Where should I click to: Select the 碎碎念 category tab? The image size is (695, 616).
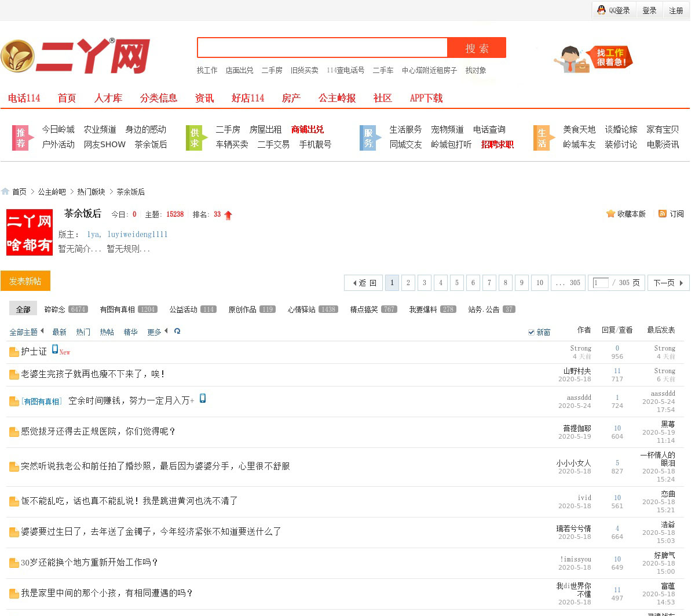pyautogui.click(x=66, y=309)
